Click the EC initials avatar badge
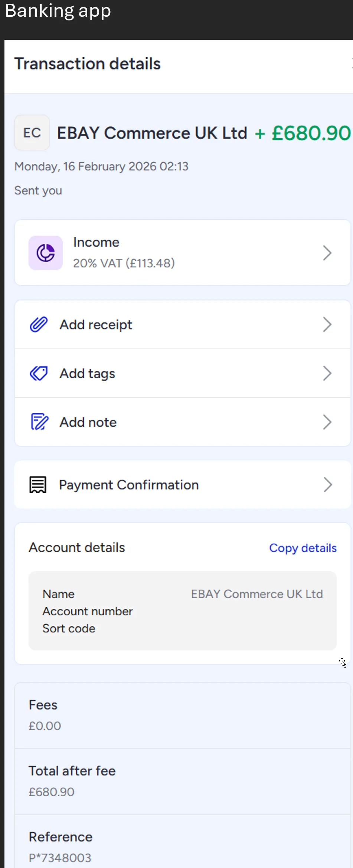This screenshot has width=353, height=868. coord(32,133)
